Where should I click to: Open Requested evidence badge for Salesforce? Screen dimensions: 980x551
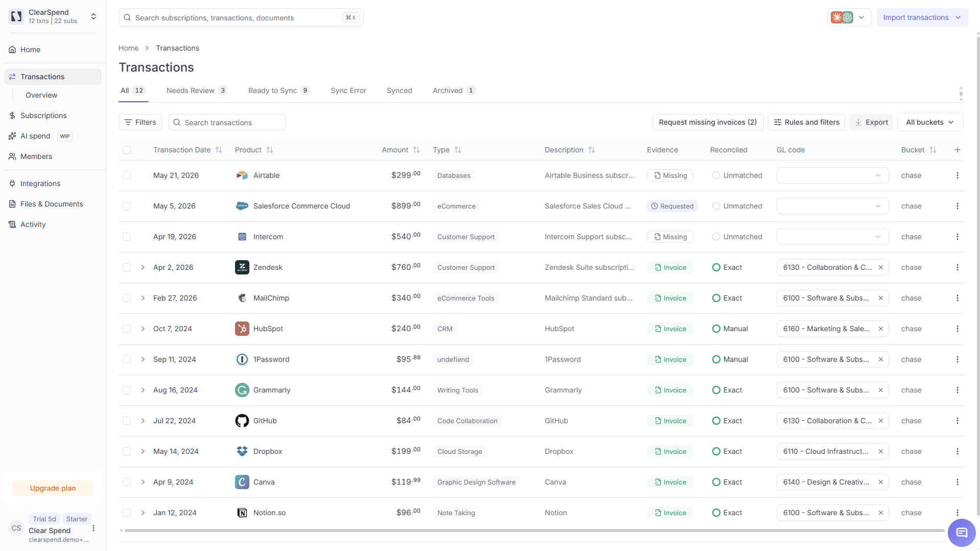[672, 206]
